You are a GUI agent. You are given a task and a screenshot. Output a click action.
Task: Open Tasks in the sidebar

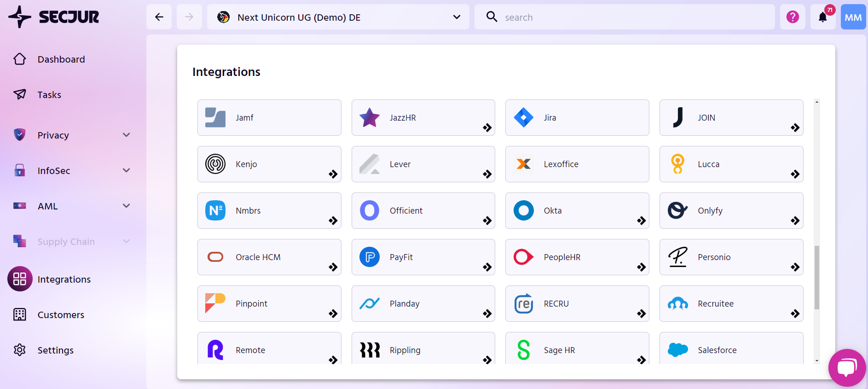click(x=49, y=95)
